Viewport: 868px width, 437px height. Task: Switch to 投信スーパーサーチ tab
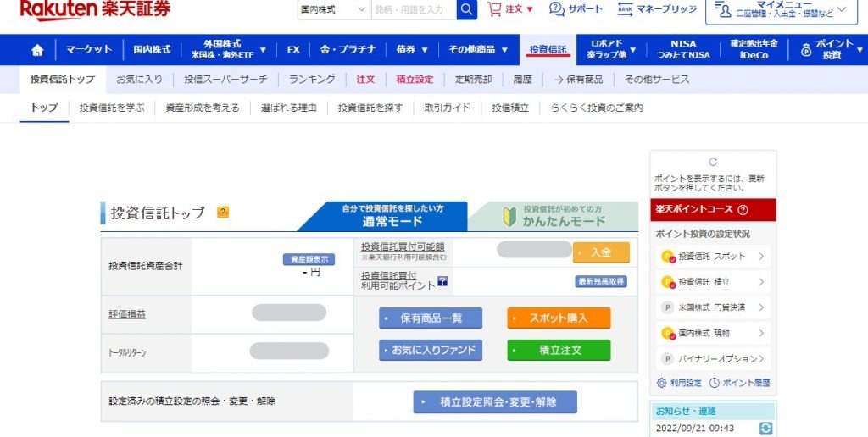(x=225, y=80)
